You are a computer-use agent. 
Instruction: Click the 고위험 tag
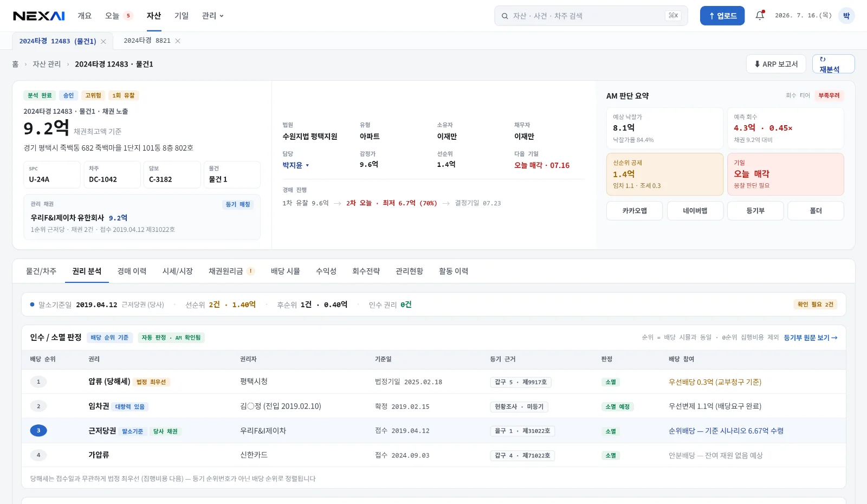tap(93, 95)
